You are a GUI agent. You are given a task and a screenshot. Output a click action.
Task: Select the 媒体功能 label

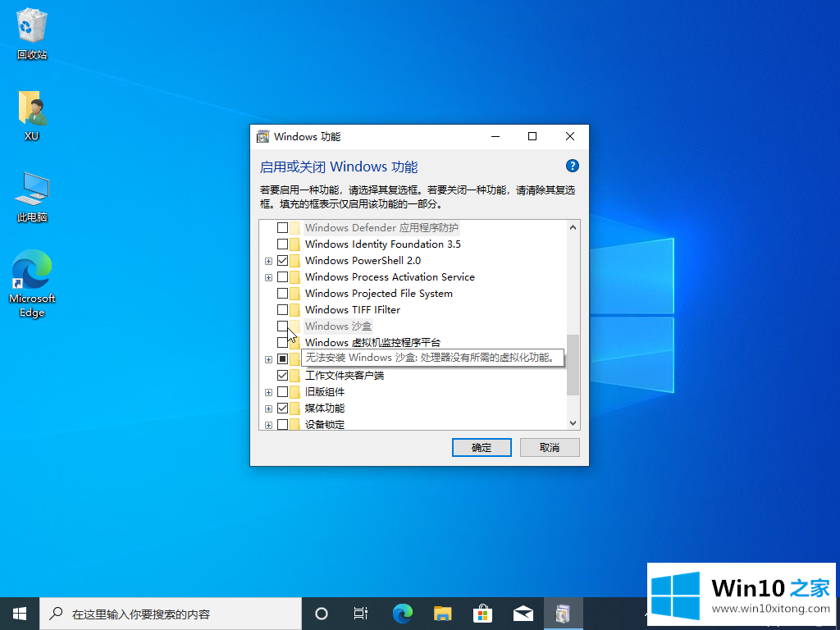coord(325,409)
